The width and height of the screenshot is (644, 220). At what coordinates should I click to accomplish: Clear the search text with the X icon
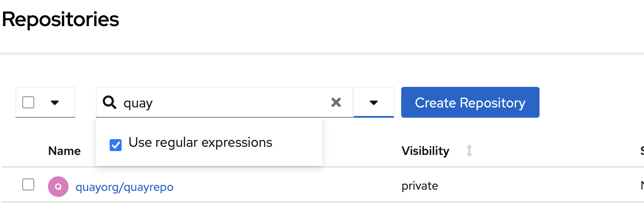[x=336, y=102]
